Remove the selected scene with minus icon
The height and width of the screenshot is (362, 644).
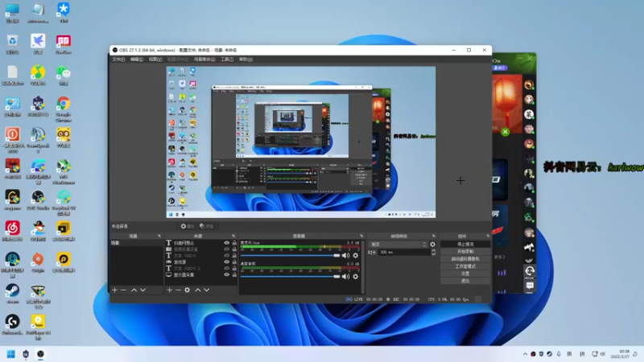[123, 290]
